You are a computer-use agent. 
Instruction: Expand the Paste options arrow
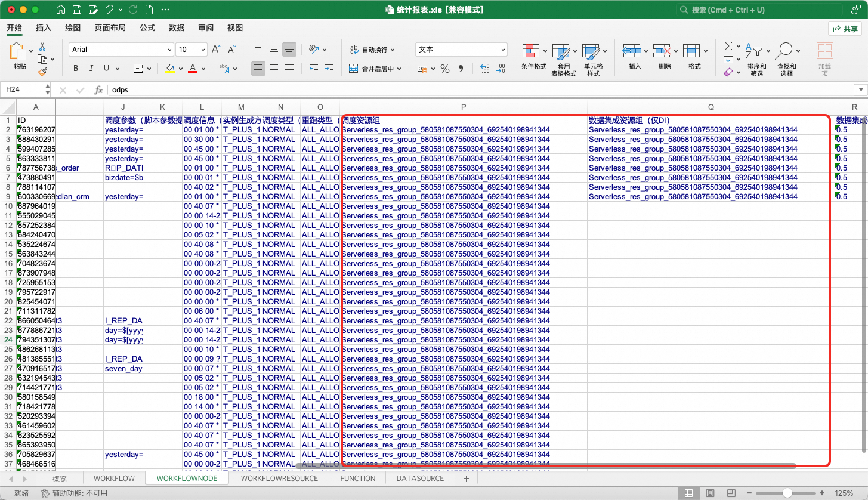[32, 52]
